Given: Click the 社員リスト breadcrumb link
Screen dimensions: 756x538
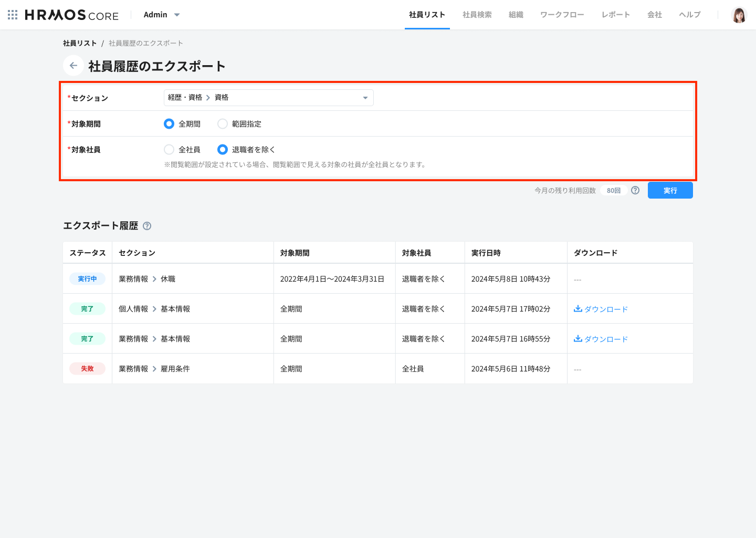Looking at the screenshot, I should tap(79, 43).
